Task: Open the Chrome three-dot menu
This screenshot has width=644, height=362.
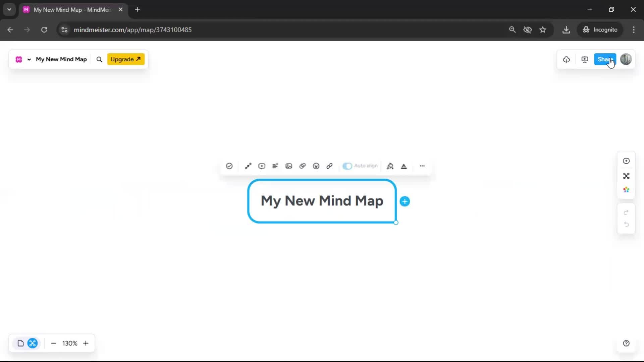Action: [x=634, y=30]
